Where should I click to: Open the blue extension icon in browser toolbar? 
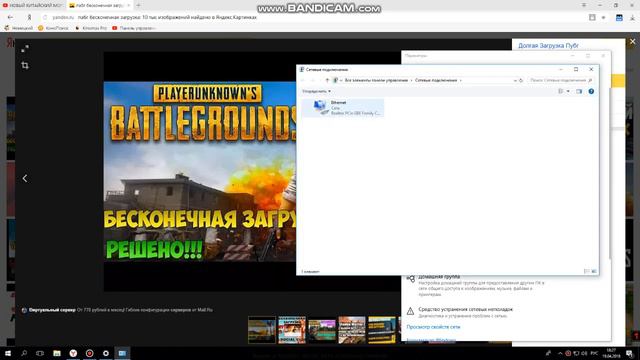click(619, 18)
